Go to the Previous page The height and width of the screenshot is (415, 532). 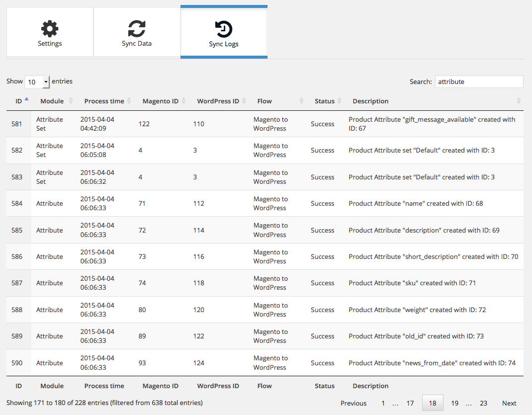[354, 403]
